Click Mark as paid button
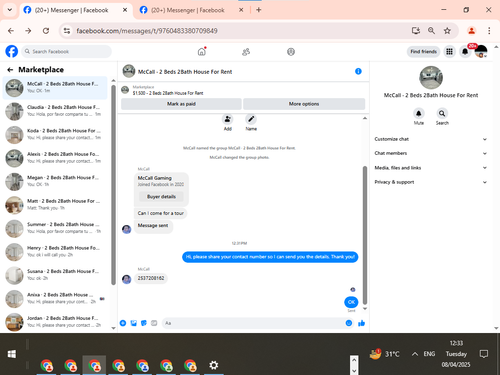The width and height of the screenshot is (500, 375). coord(181,104)
